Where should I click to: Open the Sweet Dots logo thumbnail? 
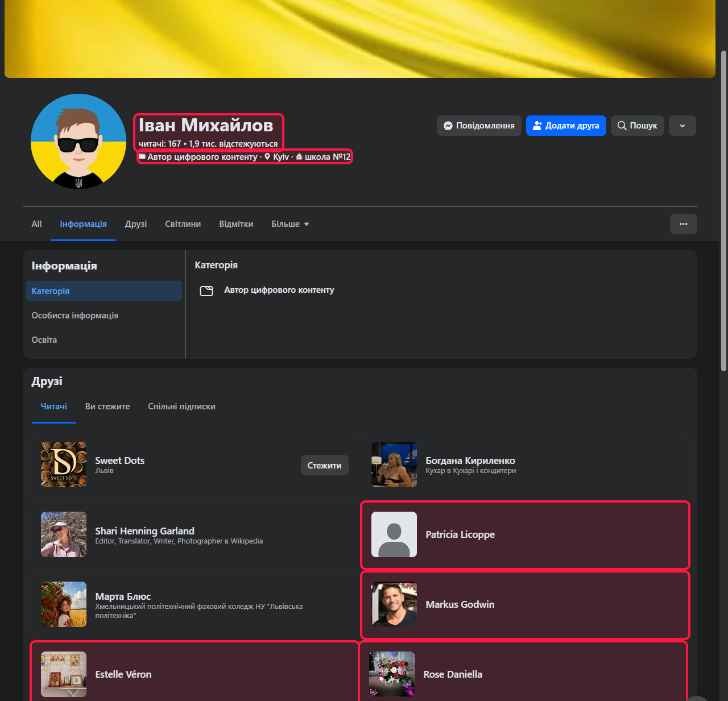[x=64, y=464]
